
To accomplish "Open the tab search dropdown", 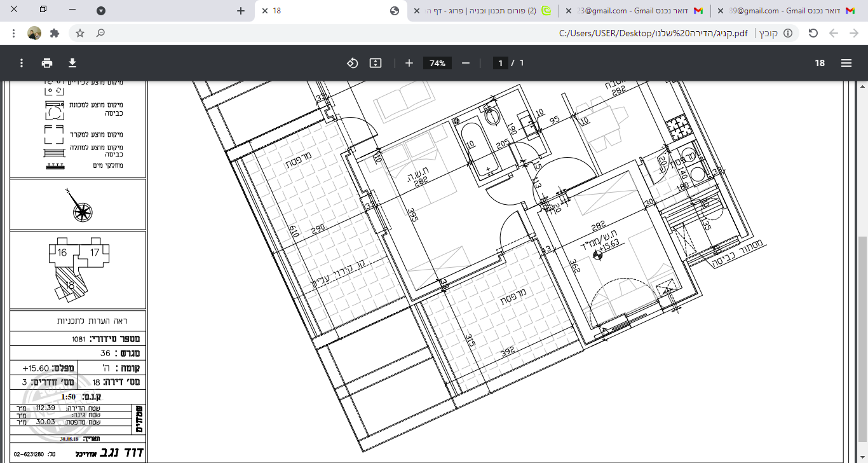I will point(101,11).
